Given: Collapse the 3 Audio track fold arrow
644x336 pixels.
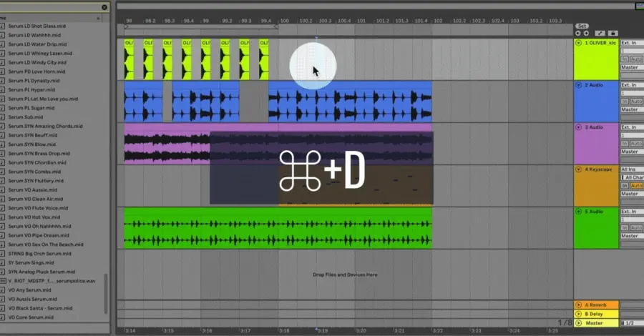Looking at the screenshot, I should [x=578, y=127].
